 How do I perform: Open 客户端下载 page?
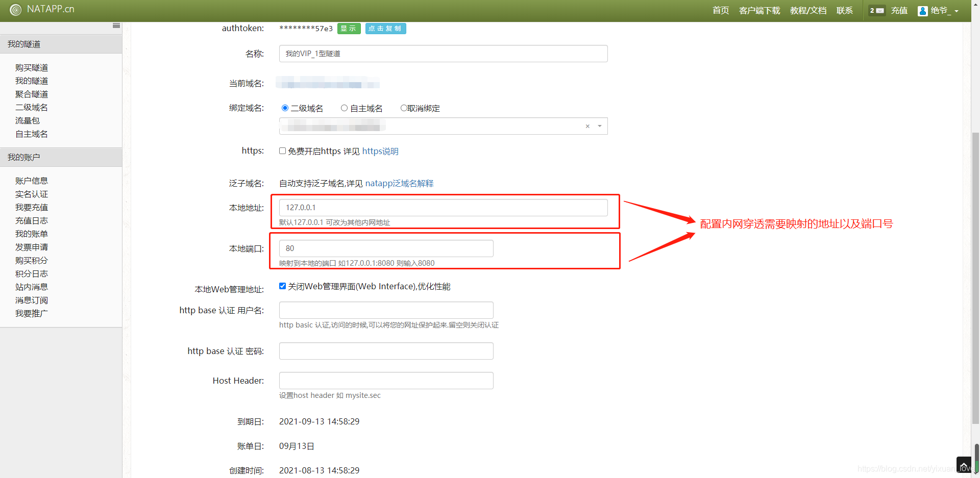(759, 11)
